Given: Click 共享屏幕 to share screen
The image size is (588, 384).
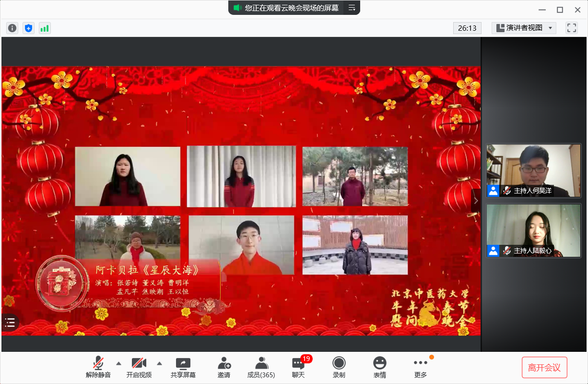Looking at the screenshot, I should pos(183,368).
